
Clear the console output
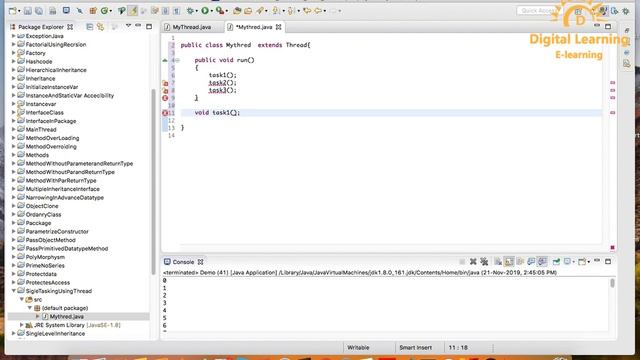click(x=498, y=262)
